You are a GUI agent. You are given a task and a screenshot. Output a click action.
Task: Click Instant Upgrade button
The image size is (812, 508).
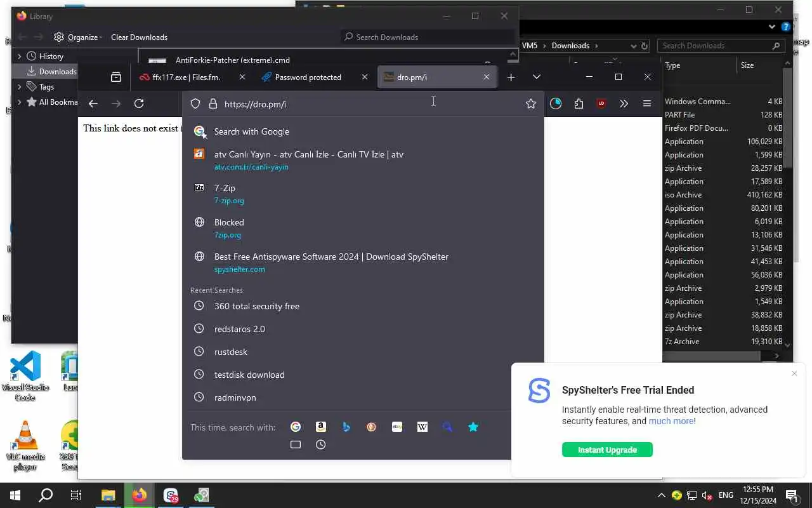click(607, 450)
